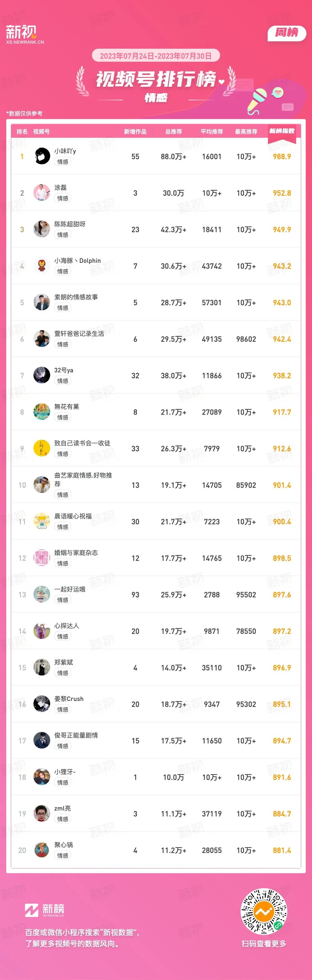Click 婚姻与家庭杂志 logo avatar

click(x=42, y=558)
